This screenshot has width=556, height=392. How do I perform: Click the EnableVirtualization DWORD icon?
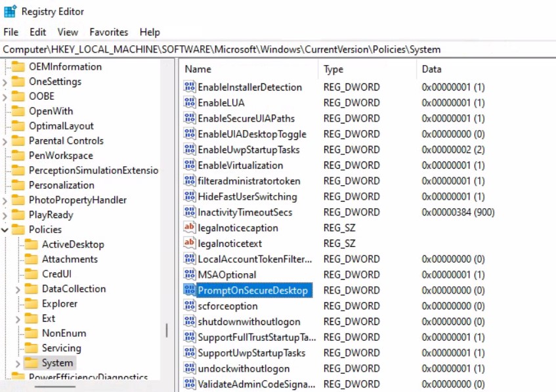pos(190,165)
